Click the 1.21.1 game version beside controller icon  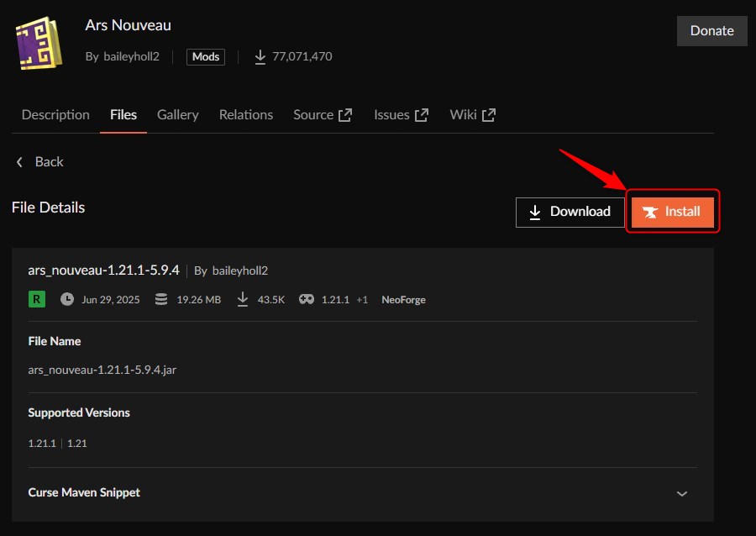pos(335,300)
